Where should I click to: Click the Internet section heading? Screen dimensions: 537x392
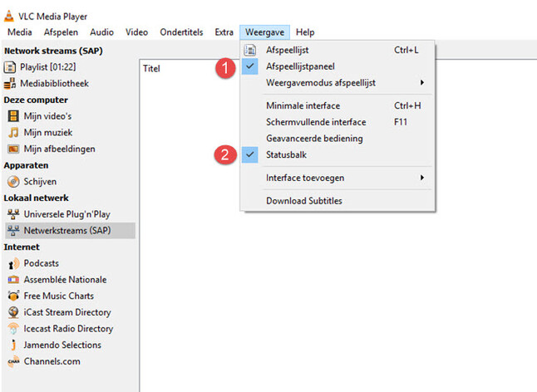22,247
